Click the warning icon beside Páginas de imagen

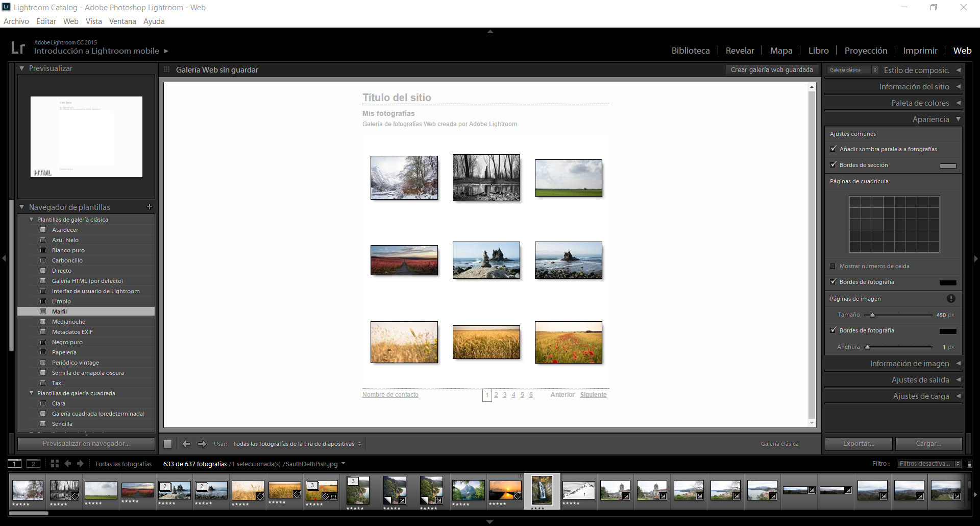(951, 299)
